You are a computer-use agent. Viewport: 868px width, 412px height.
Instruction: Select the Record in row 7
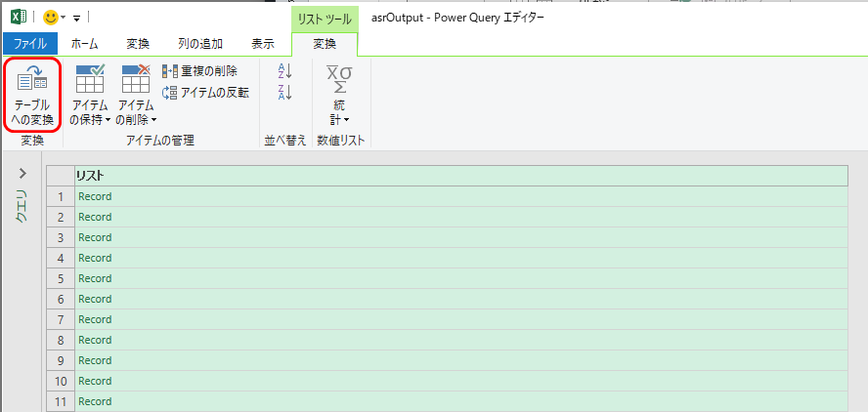coord(461,319)
